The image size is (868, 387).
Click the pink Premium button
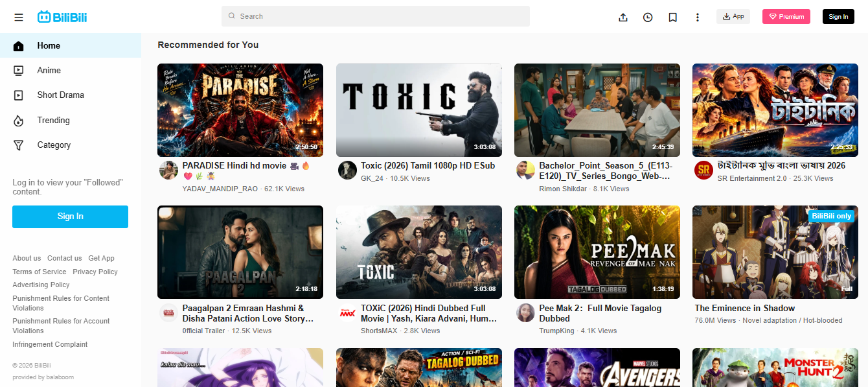click(x=786, y=17)
